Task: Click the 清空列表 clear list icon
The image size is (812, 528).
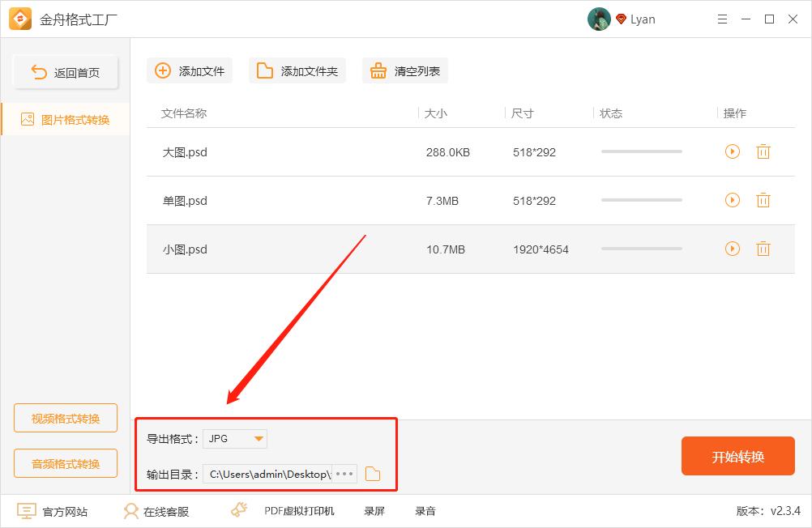Action: click(x=378, y=70)
